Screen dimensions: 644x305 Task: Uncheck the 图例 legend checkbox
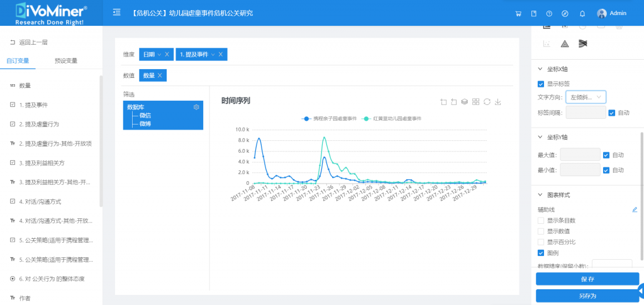coord(541,253)
